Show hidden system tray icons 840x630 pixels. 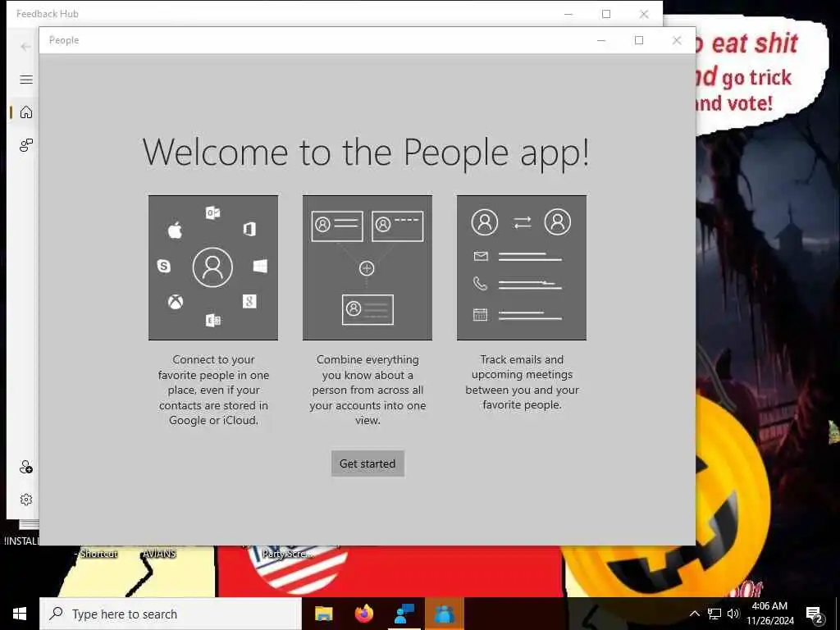pyautogui.click(x=694, y=614)
